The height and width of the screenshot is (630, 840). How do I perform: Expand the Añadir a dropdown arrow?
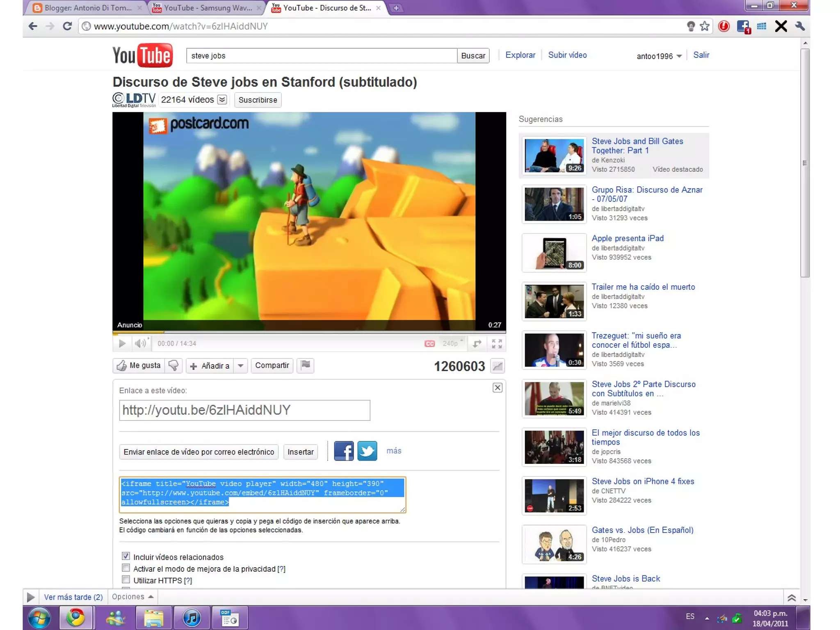pos(241,365)
